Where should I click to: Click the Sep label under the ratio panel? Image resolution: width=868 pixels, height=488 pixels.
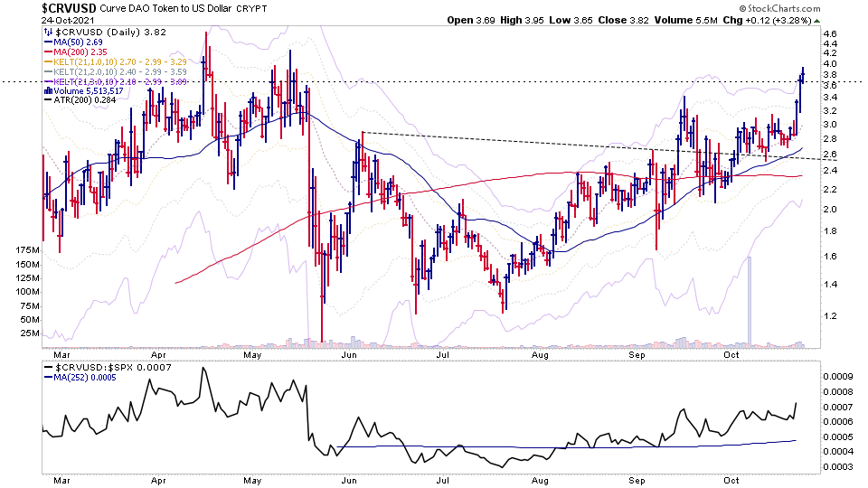tap(637, 480)
